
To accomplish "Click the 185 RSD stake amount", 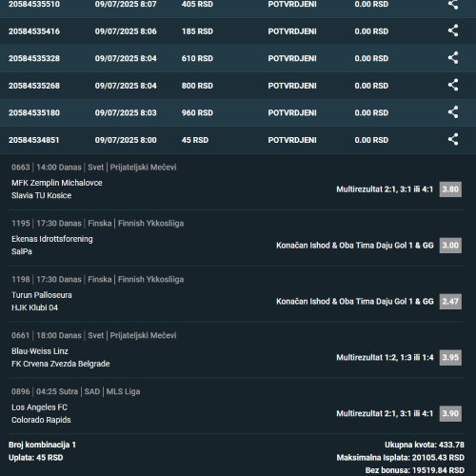I will [x=197, y=31].
